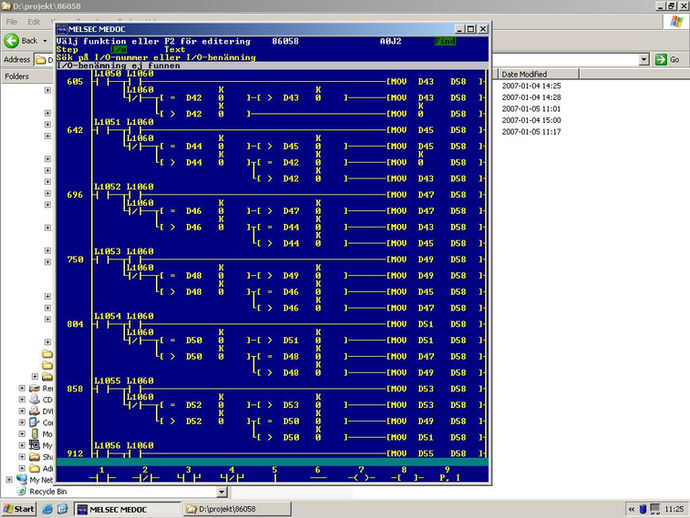Open the Address bar dropdown arrow

[x=644, y=59]
